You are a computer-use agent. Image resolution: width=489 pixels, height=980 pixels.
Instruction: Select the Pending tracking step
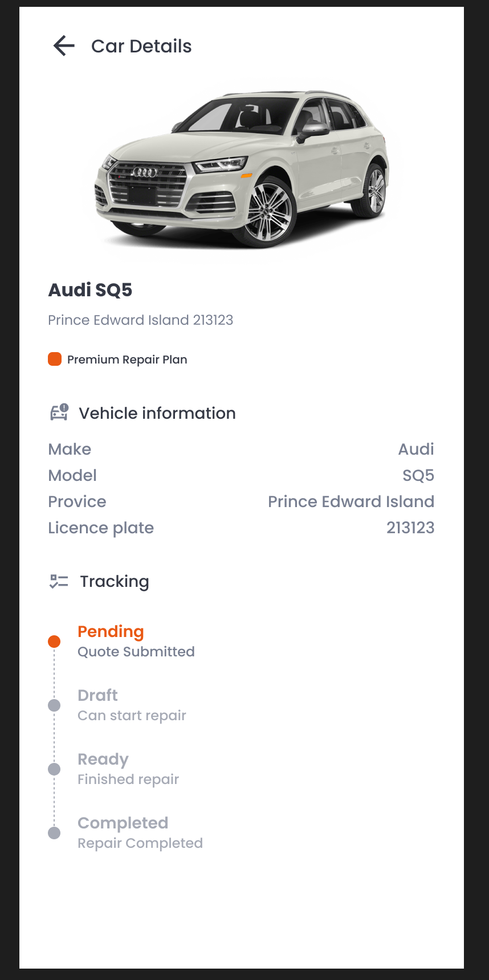[x=111, y=631]
